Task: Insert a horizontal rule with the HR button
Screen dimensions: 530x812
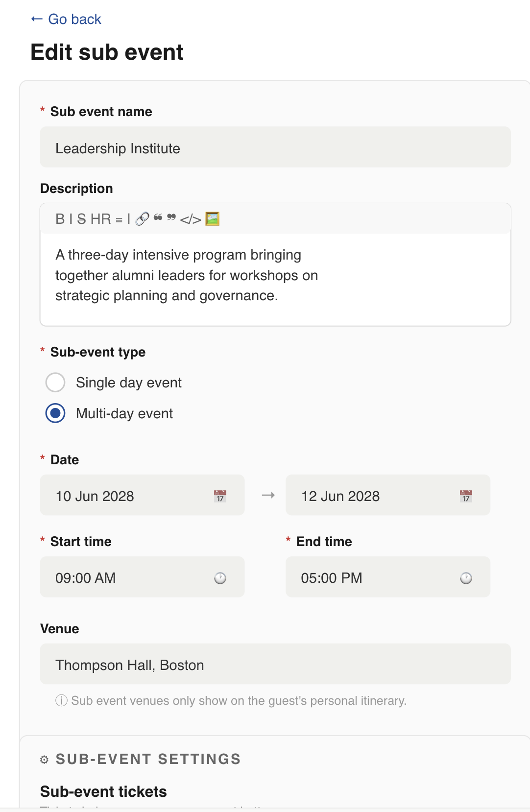Action: [101, 219]
